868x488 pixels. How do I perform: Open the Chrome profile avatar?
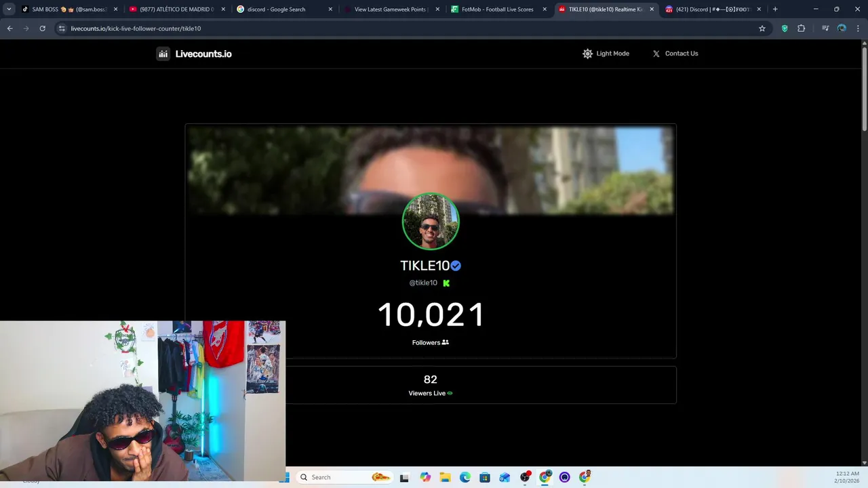click(x=842, y=28)
